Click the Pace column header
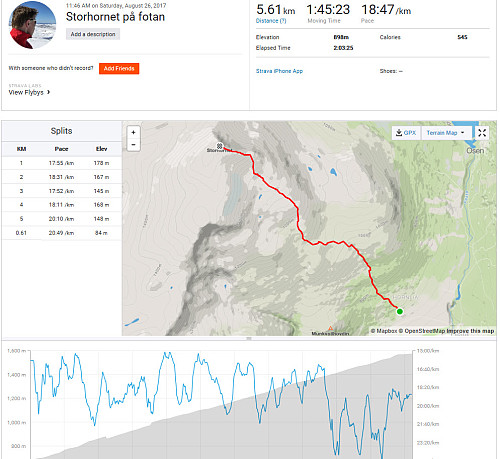 (61, 149)
